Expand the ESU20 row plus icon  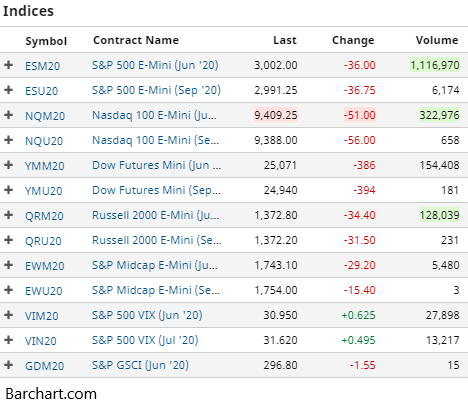9,90
